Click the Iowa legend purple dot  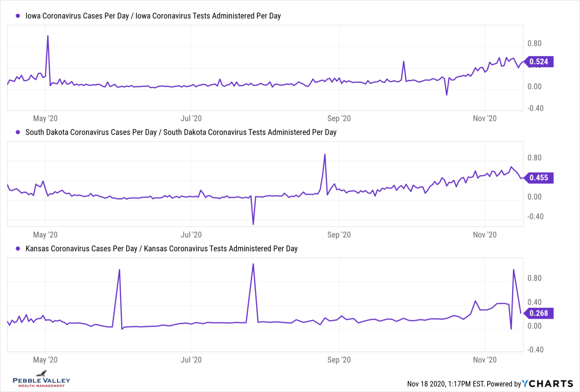click(x=18, y=16)
